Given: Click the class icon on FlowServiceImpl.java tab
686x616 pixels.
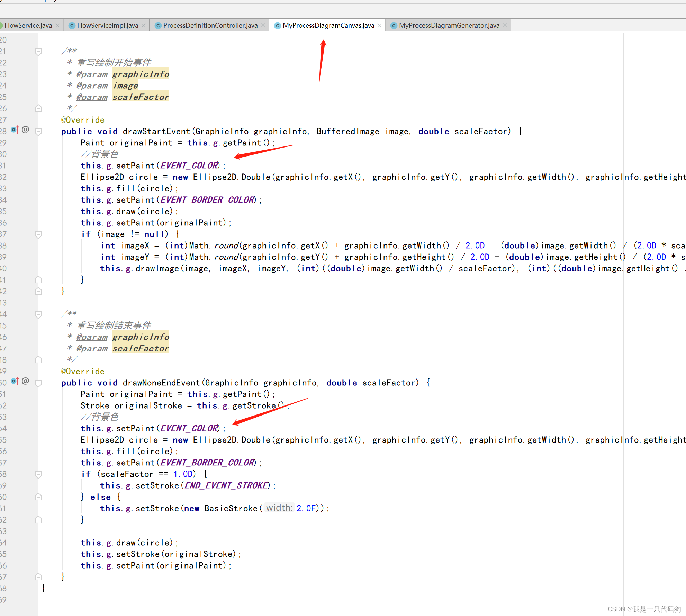Looking at the screenshot, I should 72,25.
